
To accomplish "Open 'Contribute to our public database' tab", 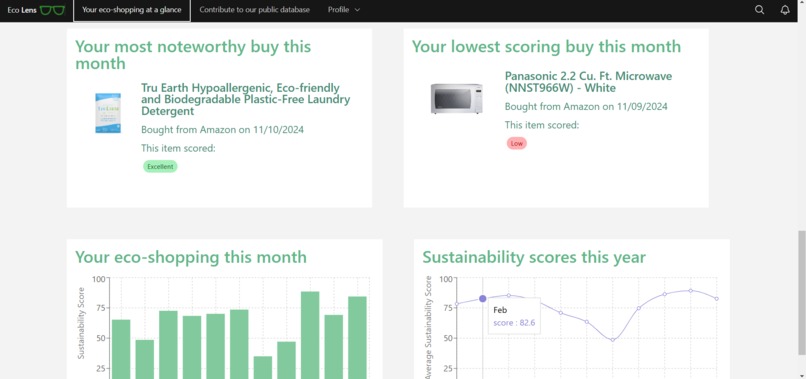I will pos(254,10).
